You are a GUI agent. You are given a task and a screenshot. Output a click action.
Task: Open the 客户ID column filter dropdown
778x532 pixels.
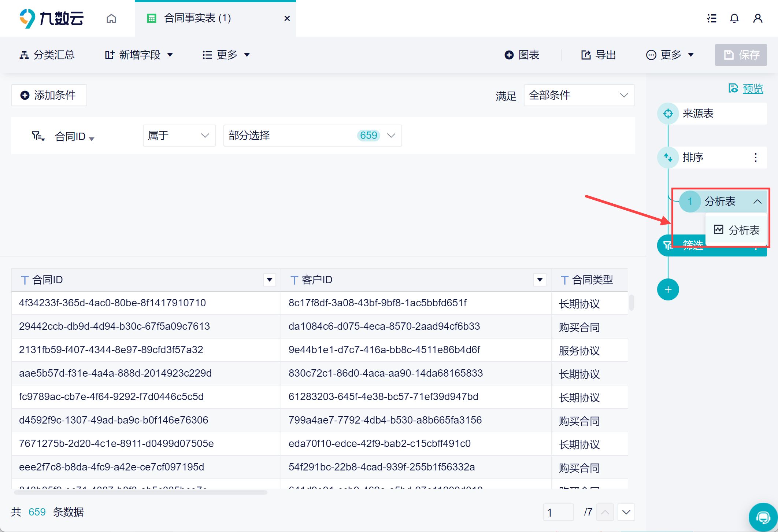(540, 280)
